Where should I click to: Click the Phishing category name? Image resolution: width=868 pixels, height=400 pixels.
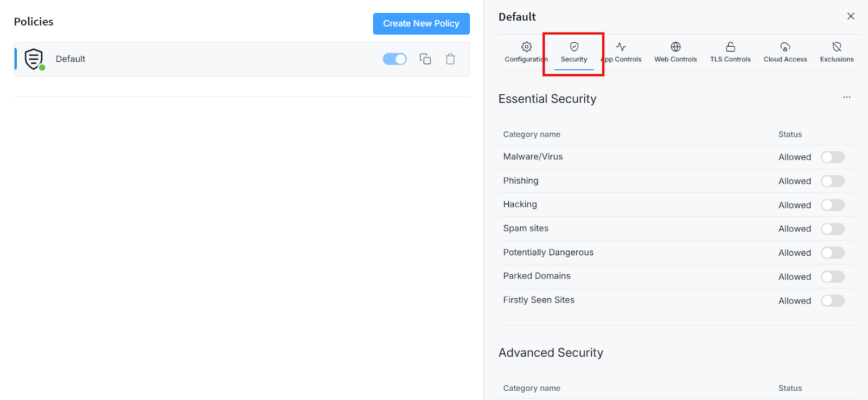[x=521, y=180]
